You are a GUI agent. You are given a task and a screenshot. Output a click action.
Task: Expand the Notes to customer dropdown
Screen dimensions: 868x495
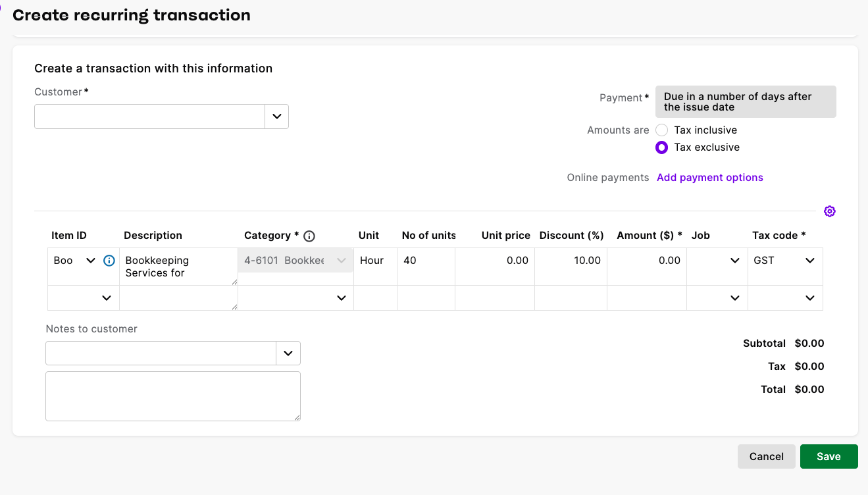pyautogui.click(x=288, y=353)
